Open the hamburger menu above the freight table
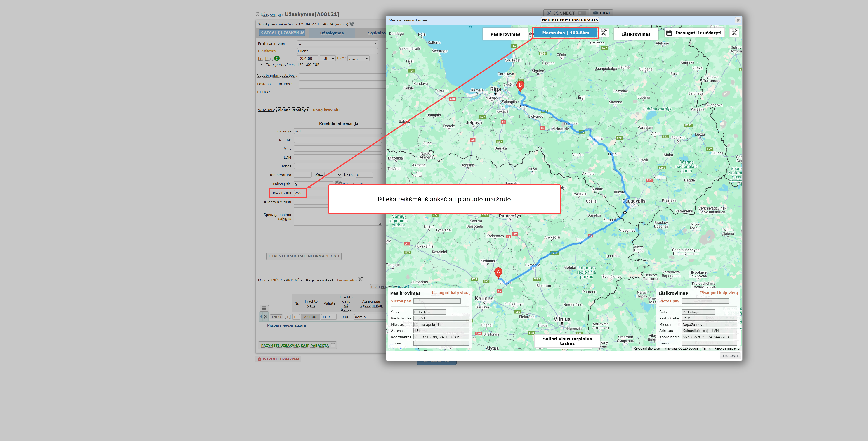 (x=264, y=308)
